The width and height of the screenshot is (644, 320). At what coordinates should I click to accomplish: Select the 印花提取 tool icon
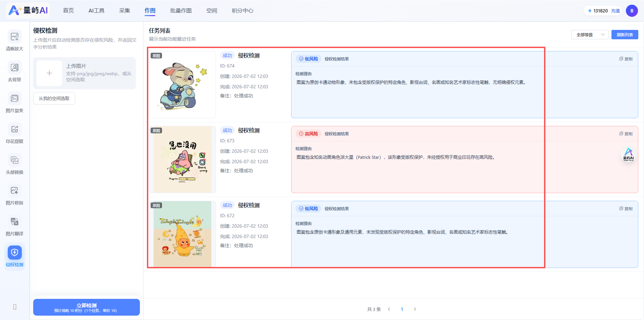pyautogui.click(x=14, y=129)
